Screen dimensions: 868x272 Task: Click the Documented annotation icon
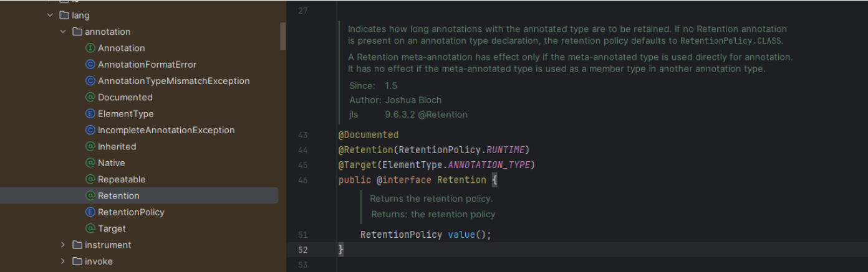[x=90, y=97]
